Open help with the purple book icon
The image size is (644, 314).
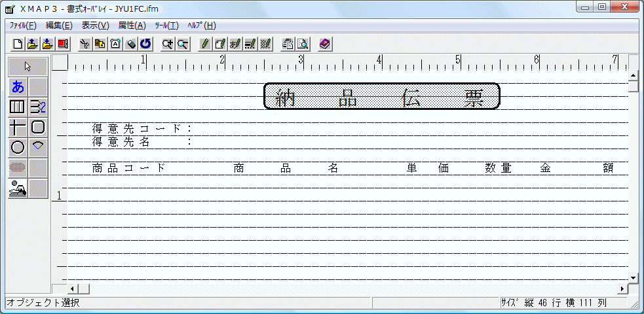pyautogui.click(x=326, y=44)
